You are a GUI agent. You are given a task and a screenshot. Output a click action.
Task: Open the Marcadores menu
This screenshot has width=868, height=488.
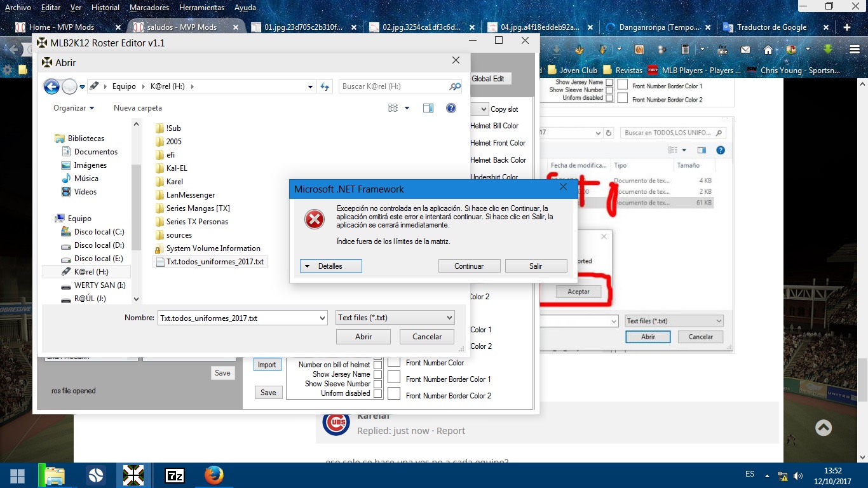[x=149, y=8]
